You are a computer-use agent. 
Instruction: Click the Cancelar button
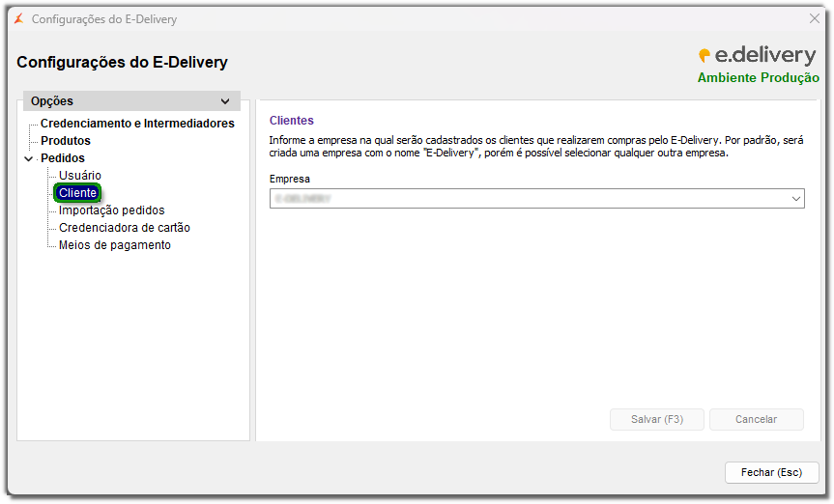756,420
